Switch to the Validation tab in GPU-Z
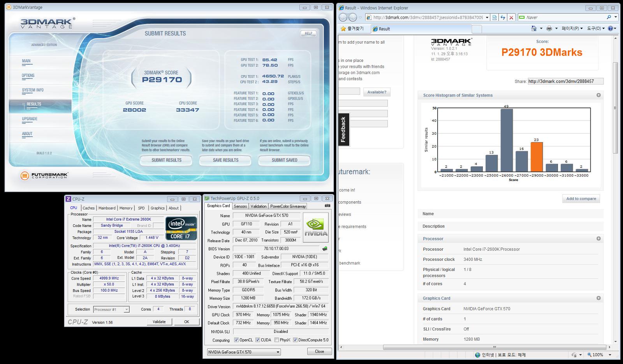The height and width of the screenshot is (364, 623). pyautogui.click(x=259, y=206)
